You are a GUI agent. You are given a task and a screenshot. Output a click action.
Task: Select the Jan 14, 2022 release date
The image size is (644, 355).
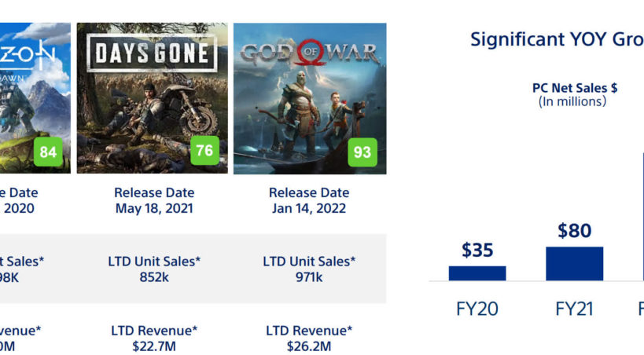[x=309, y=209]
